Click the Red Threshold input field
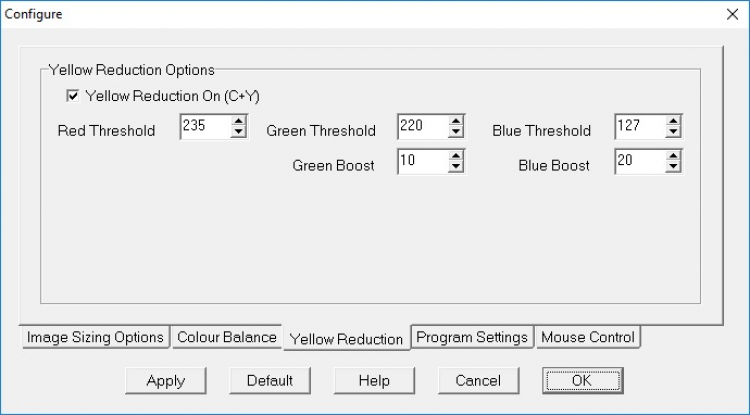 [205, 126]
